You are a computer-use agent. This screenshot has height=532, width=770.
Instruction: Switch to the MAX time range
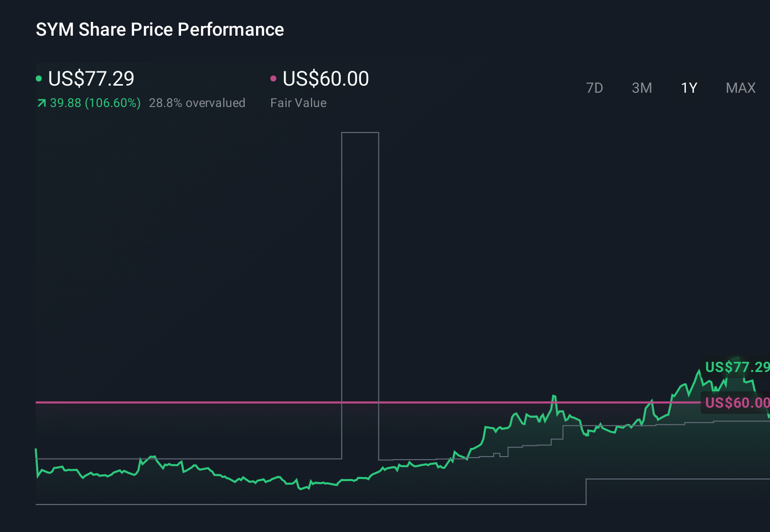point(740,88)
